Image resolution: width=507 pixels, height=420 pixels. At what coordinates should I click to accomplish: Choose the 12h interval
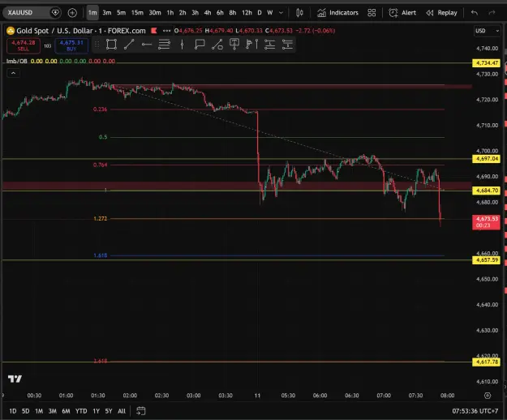click(247, 13)
